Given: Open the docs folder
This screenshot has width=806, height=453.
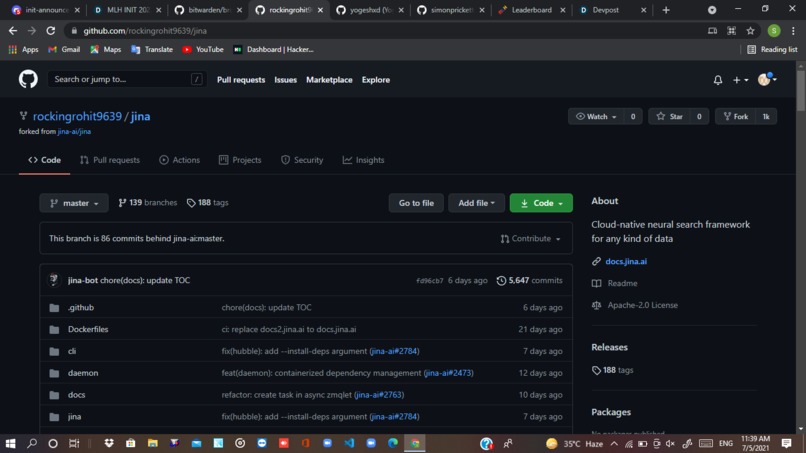Looking at the screenshot, I should click(77, 395).
